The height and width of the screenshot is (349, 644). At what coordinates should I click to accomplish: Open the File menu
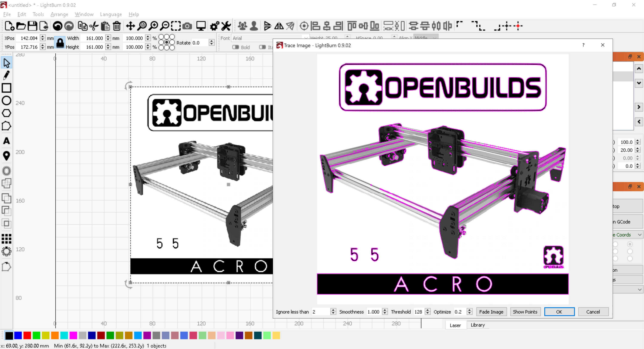7,14
